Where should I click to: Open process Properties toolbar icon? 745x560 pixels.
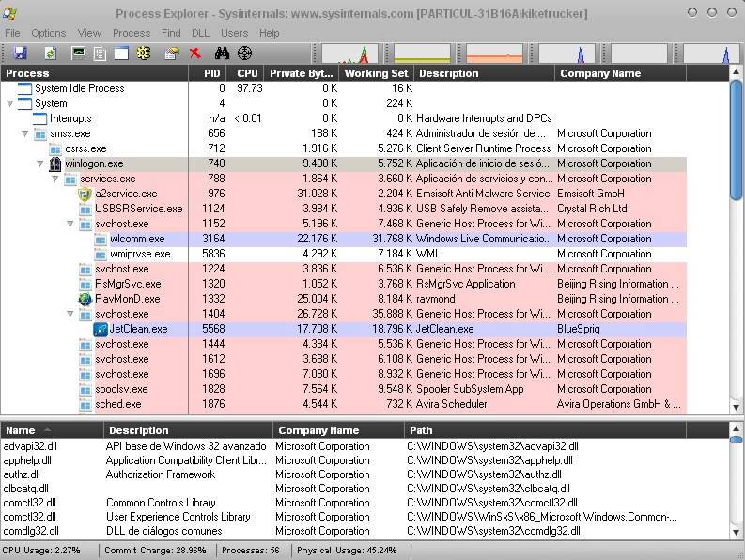click(x=172, y=54)
